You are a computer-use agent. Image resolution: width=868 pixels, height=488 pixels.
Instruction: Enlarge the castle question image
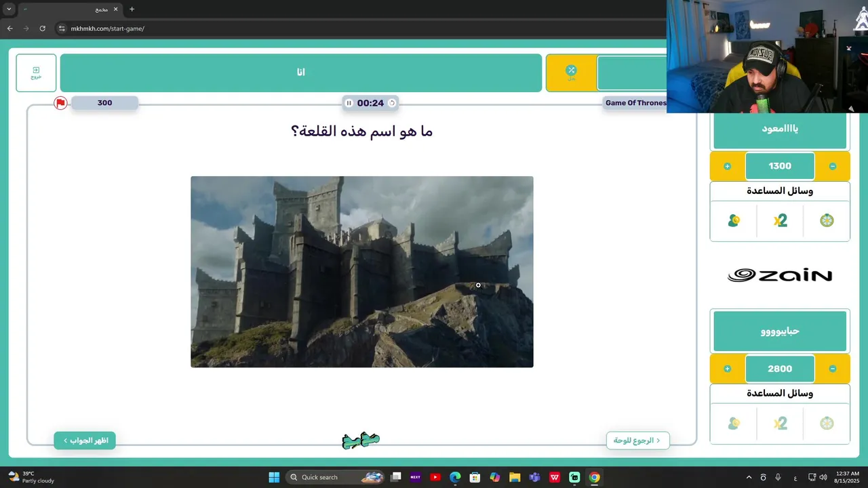pyautogui.click(x=362, y=272)
